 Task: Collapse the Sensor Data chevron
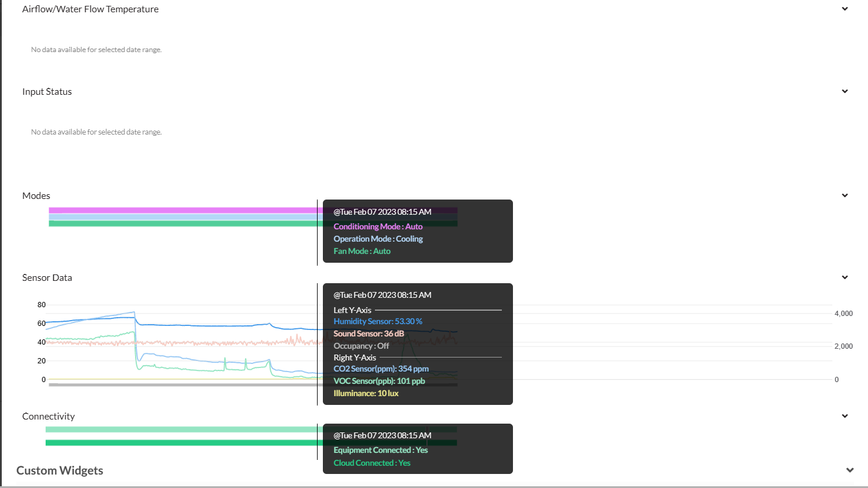(x=845, y=277)
